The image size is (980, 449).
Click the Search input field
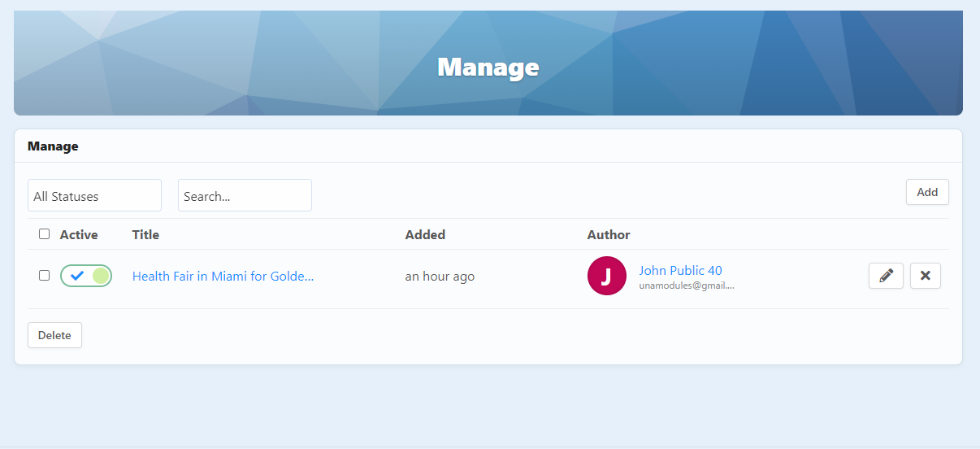(x=245, y=196)
